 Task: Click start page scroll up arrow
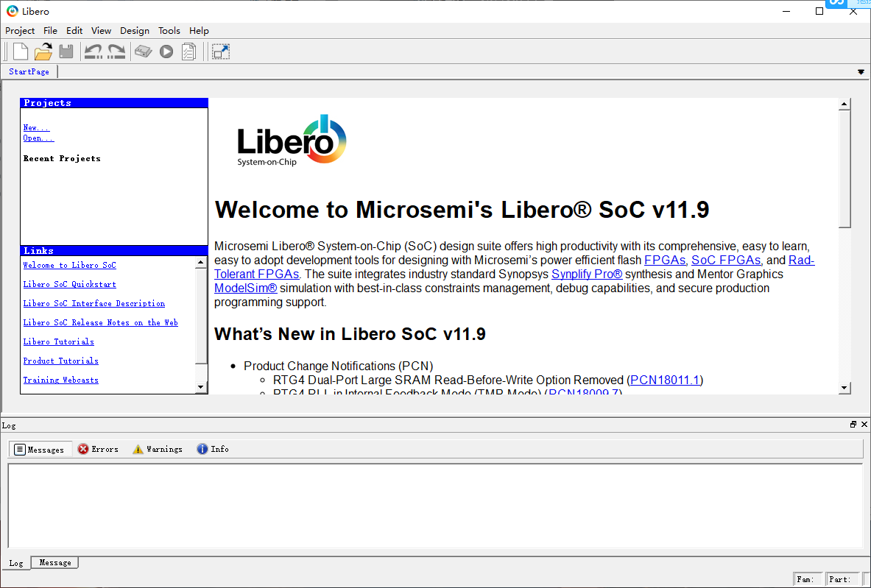(844, 104)
